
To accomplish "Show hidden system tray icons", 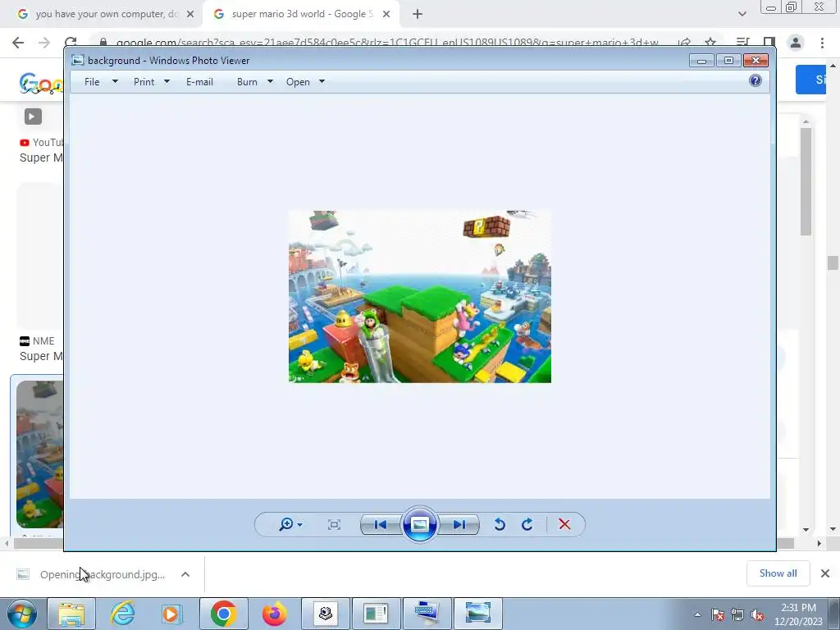I will coord(697,614).
